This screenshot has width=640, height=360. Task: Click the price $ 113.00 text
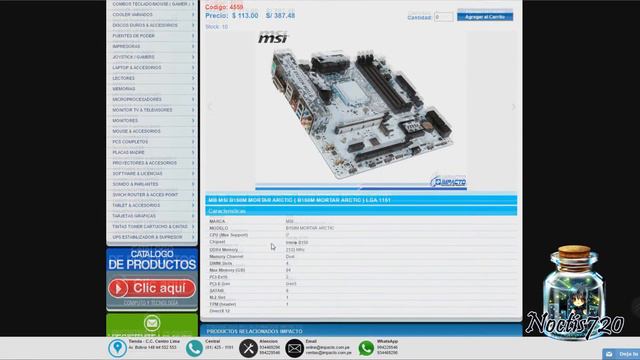click(x=245, y=16)
